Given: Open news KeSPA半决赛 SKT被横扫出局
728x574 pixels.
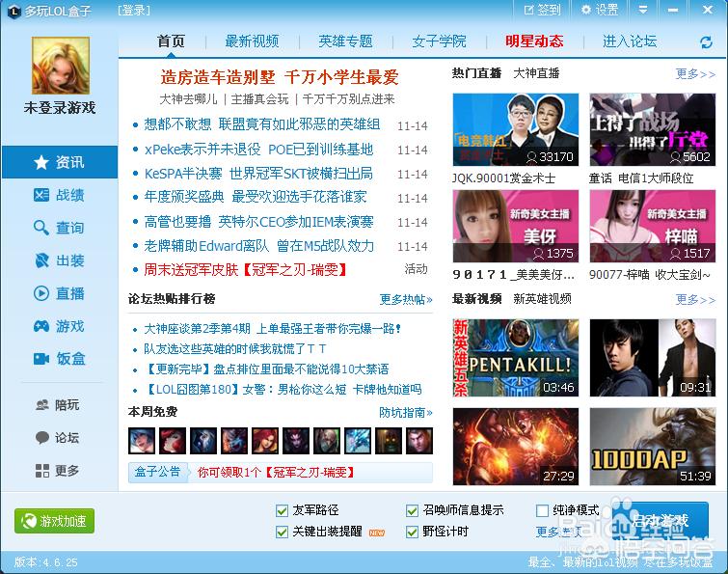Looking at the screenshot, I should tap(258, 174).
